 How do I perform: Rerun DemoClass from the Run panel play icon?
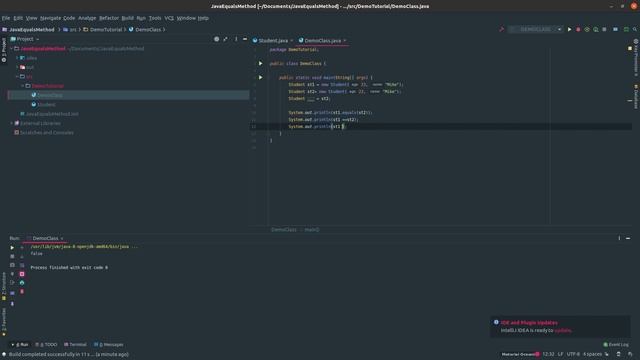12,248
